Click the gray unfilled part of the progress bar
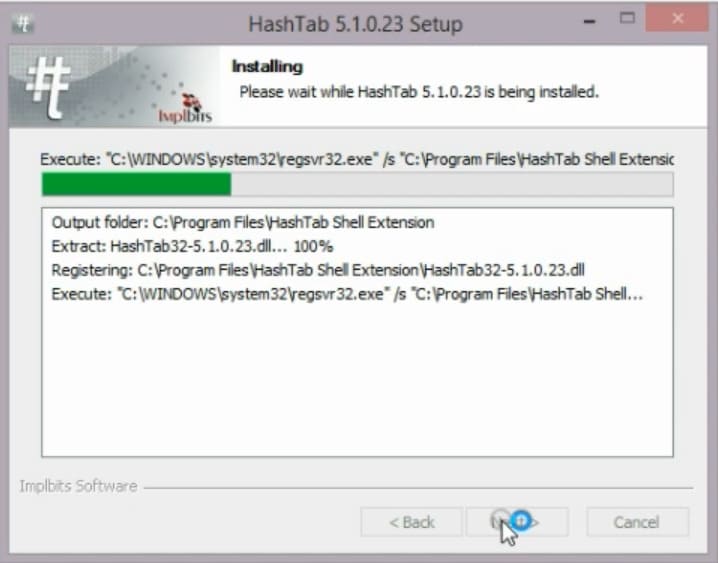718x563 pixels. pyautogui.click(x=452, y=184)
